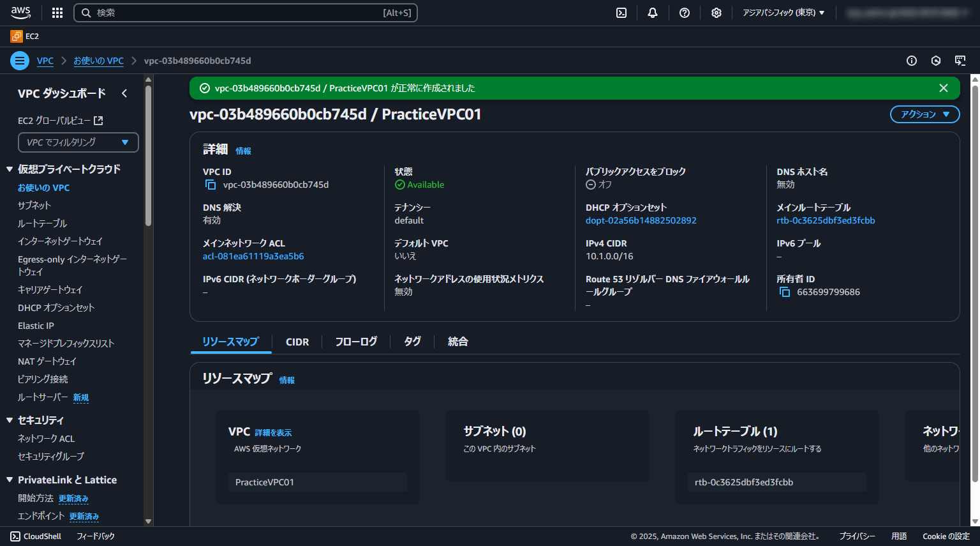Screen dimensions: 980x546
Task: Click the AWS logo home icon
Action: pos(20,13)
